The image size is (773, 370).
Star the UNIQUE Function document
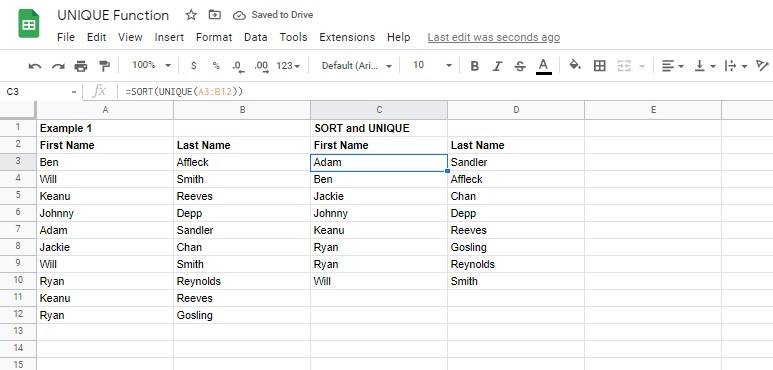click(191, 15)
